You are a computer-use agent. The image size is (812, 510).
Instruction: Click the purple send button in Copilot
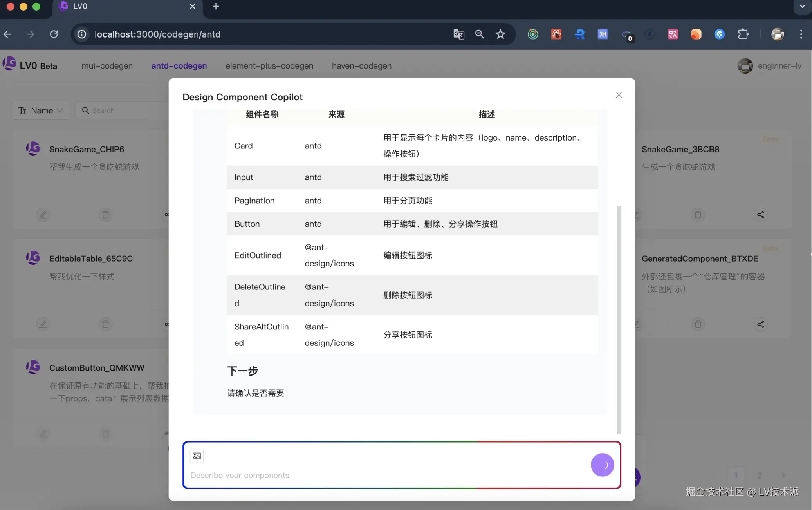pos(602,465)
